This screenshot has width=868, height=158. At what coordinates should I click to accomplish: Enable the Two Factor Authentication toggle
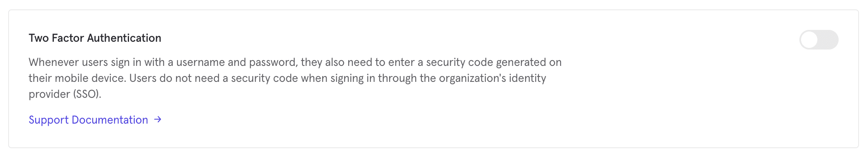pyautogui.click(x=819, y=40)
